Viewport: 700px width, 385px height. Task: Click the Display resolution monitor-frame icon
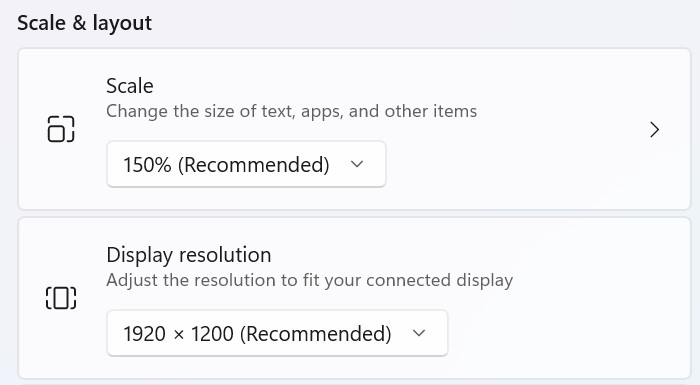61,298
